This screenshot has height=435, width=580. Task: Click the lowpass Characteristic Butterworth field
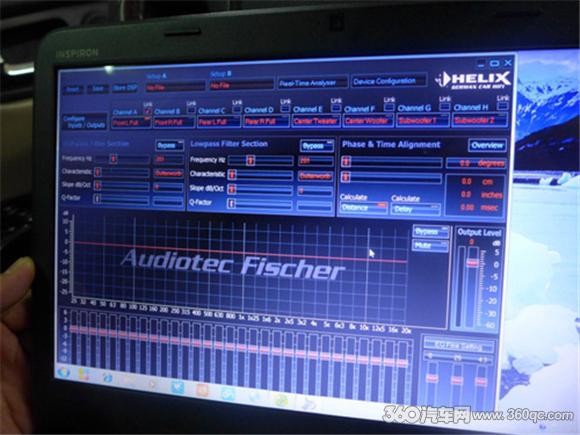[315, 176]
